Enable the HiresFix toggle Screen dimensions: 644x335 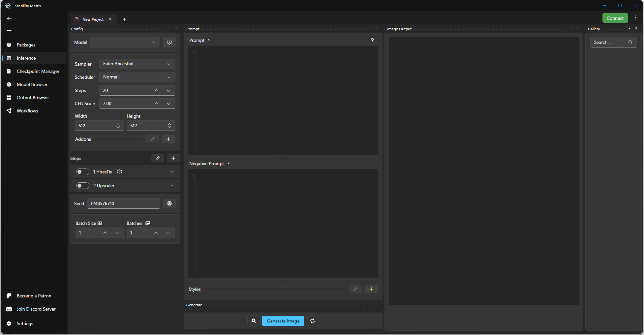click(x=83, y=172)
